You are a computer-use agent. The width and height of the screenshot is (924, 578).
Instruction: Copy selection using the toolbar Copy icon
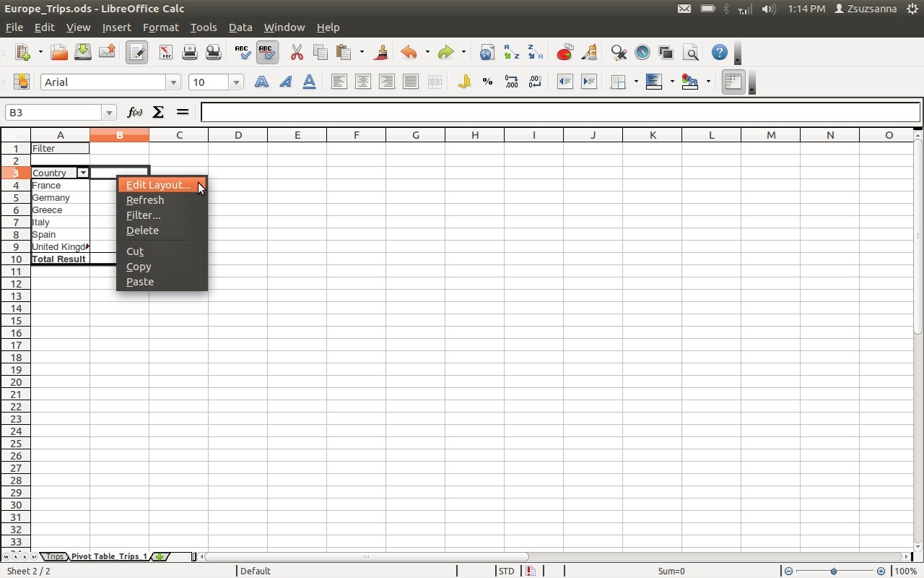[x=321, y=53]
